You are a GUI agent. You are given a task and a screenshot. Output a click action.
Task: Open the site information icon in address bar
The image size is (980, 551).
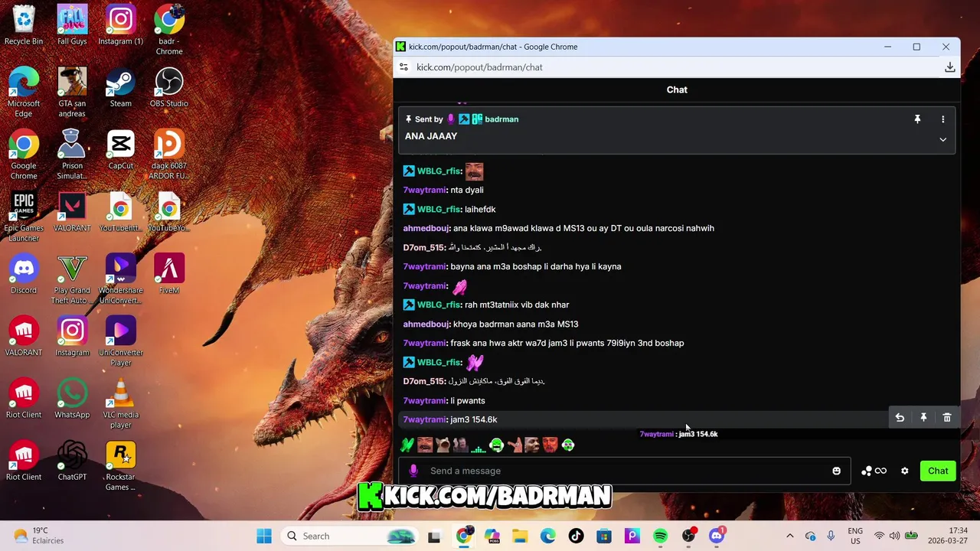[x=403, y=67]
